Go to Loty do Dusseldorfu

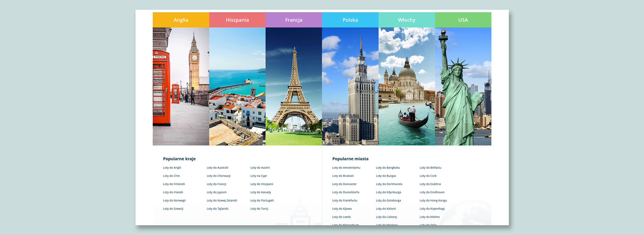click(346, 192)
